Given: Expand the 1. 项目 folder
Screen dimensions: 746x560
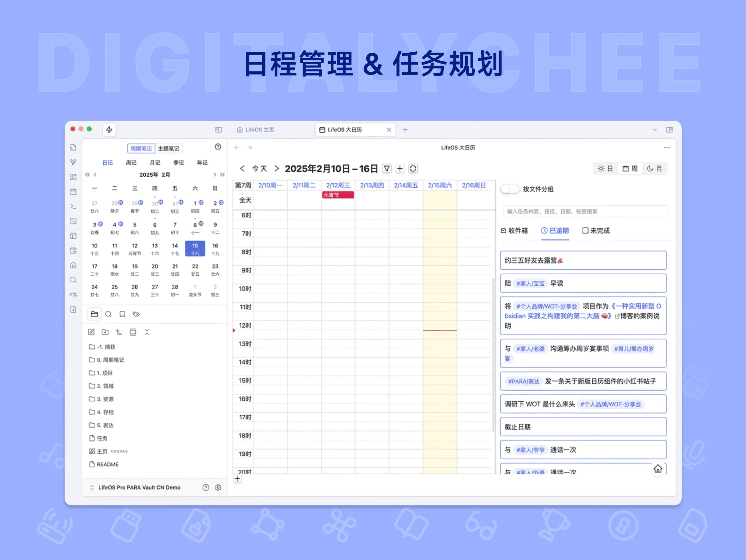Looking at the screenshot, I should click(105, 373).
